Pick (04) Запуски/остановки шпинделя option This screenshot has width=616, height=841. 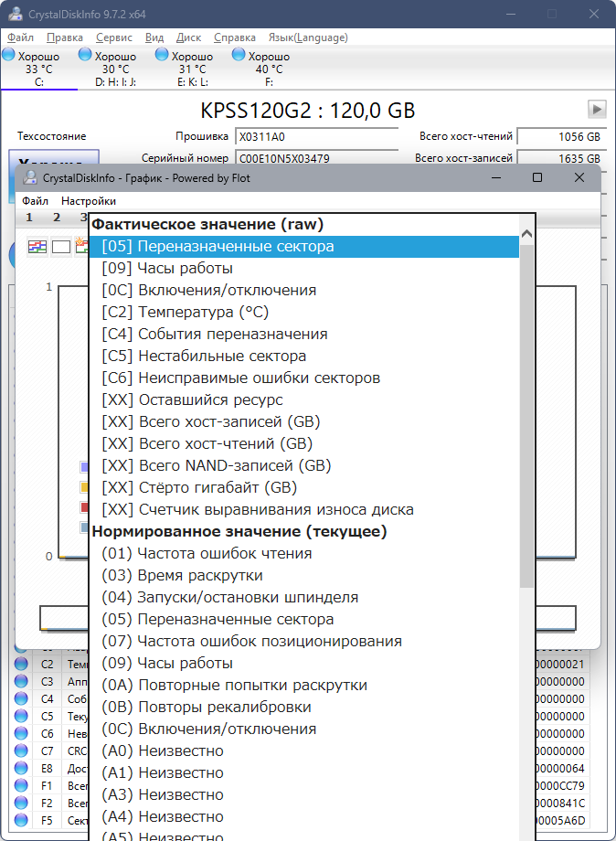304,598
